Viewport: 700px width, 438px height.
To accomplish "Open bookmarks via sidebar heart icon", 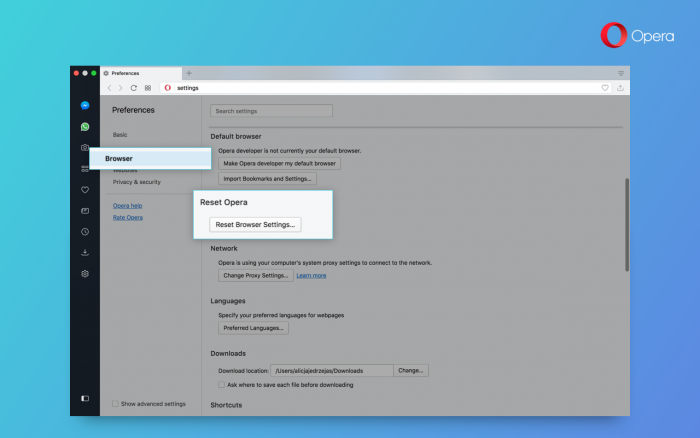I will click(x=85, y=190).
